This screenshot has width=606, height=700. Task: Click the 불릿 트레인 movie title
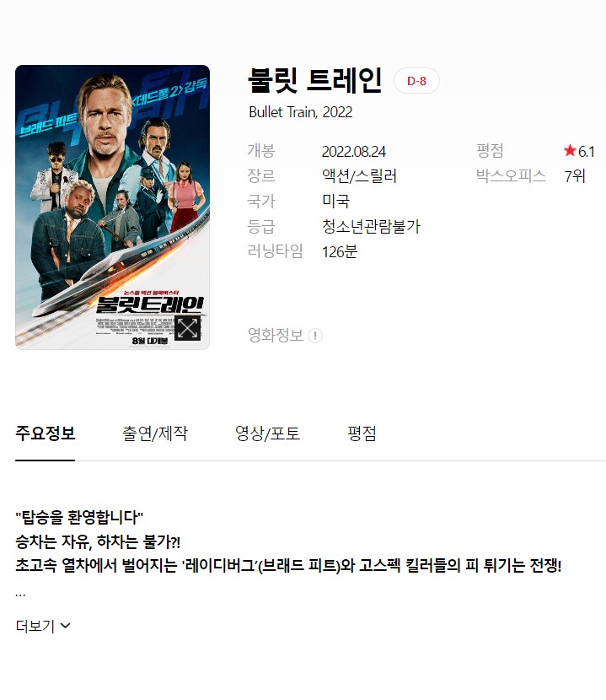(315, 80)
